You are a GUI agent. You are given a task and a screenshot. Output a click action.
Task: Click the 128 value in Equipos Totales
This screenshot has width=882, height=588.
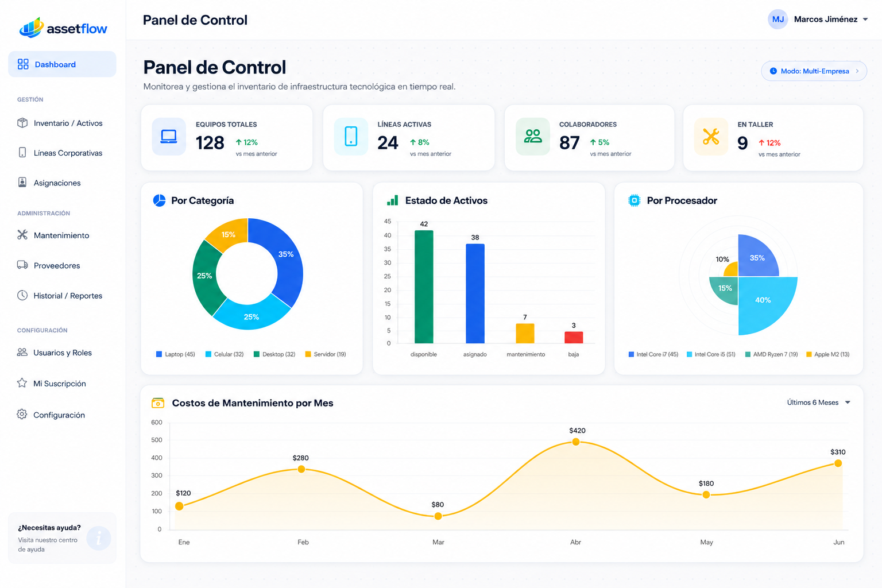click(210, 142)
